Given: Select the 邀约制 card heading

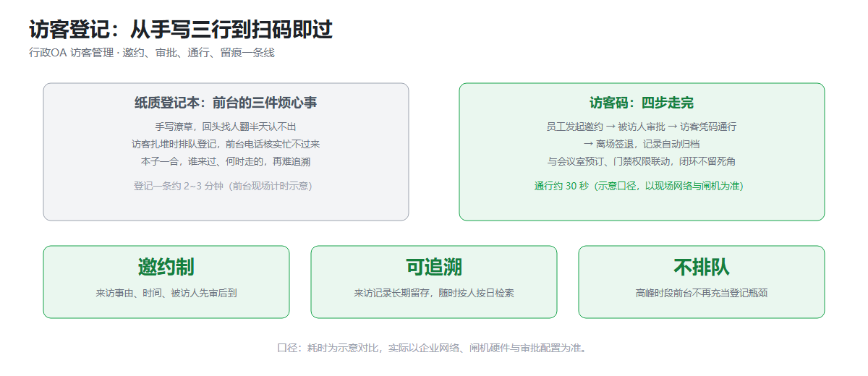Looking at the screenshot, I should tap(166, 267).
